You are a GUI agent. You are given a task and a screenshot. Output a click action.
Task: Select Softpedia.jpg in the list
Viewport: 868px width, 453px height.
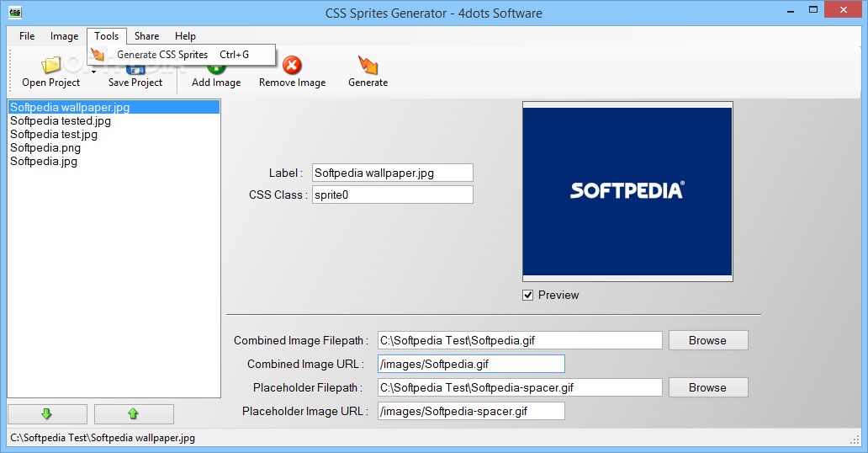pos(114,162)
